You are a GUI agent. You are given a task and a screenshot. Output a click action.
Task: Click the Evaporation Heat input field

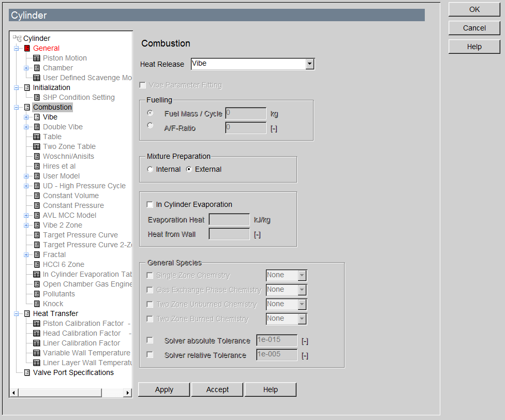[229, 219]
